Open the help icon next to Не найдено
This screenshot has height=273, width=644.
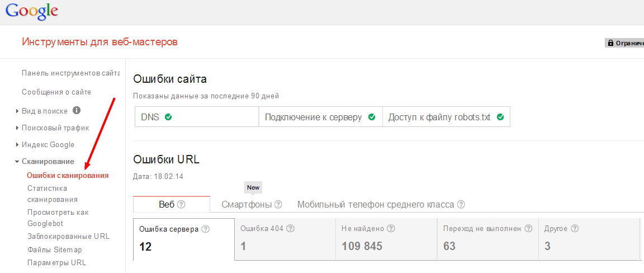391,229
